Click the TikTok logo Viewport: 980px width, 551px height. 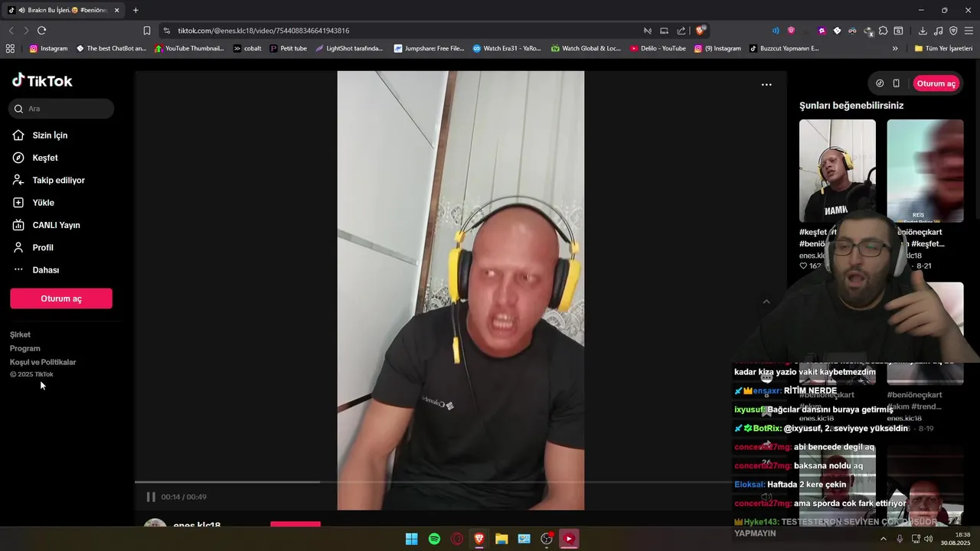[42, 80]
